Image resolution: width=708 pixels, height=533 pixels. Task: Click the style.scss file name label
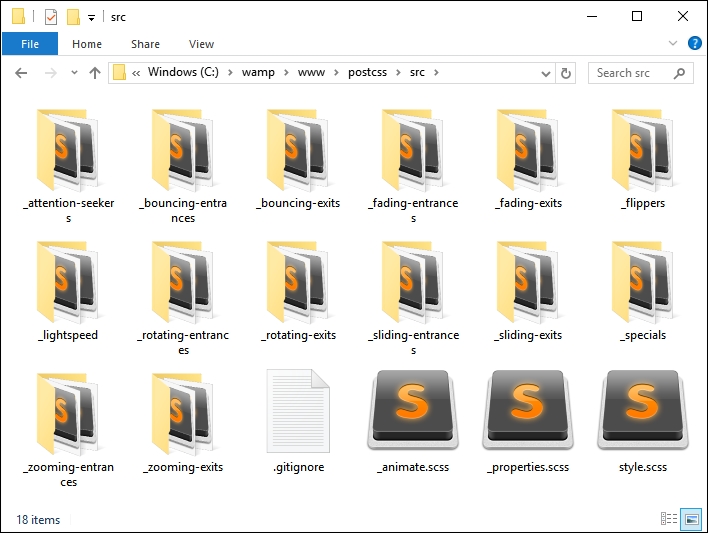[643, 467]
